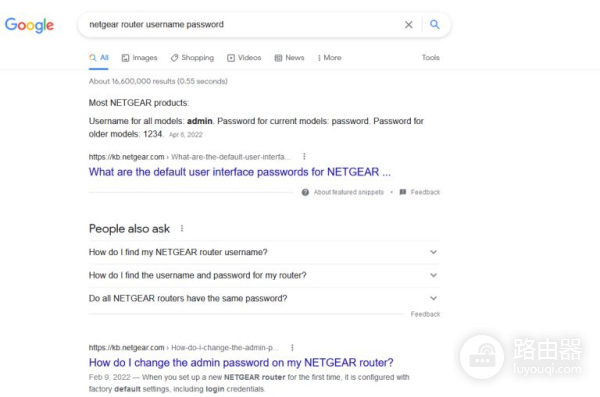
Task: Open the Videos tab
Action: [x=244, y=58]
